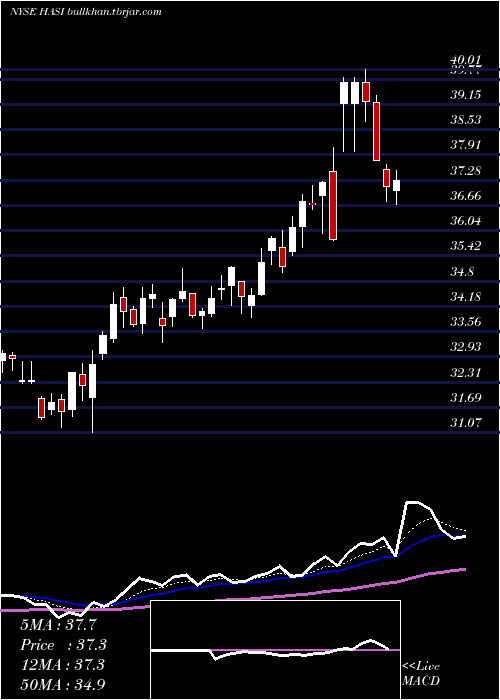Screen dimensions: 500x700
Task: Click the 40.01 price axis label
Action: pyautogui.click(x=465, y=60)
